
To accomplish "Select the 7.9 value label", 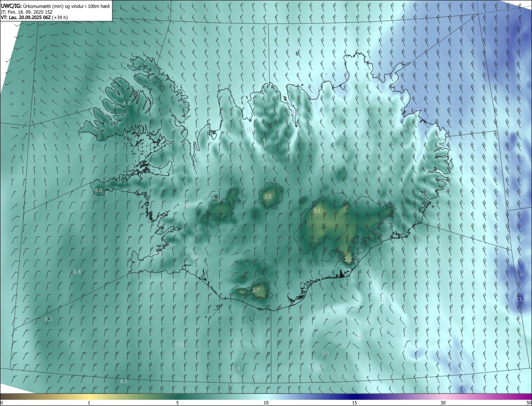I will coord(180,345).
